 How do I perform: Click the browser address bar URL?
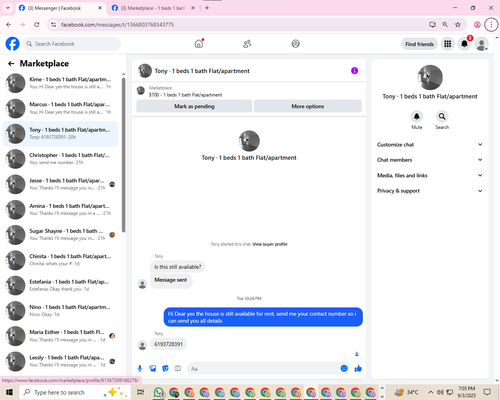pos(117,25)
